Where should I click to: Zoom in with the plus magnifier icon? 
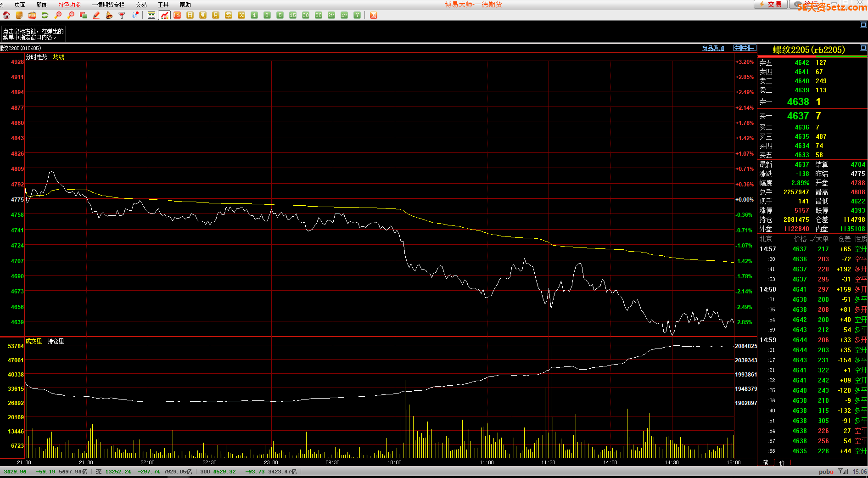58,15
